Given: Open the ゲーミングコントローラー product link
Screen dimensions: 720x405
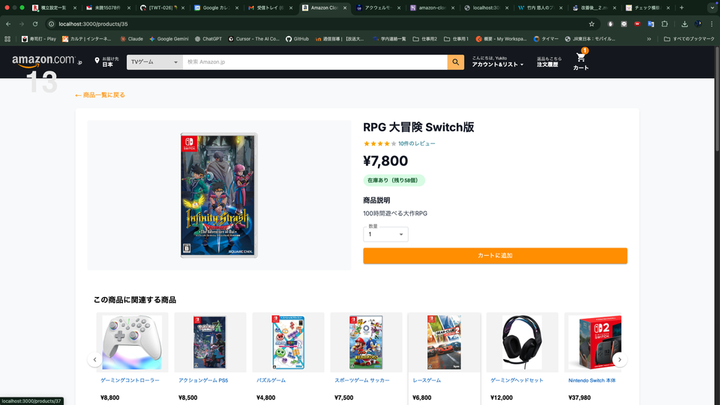Looking at the screenshot, I should coord(130,380).
